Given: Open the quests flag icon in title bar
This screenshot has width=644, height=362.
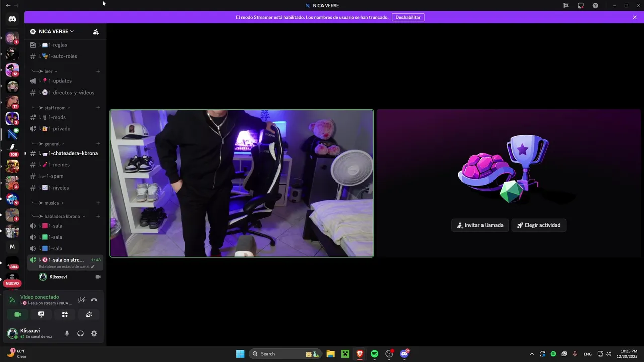Looking at the screenshot, I should click(x=566, y=6).
